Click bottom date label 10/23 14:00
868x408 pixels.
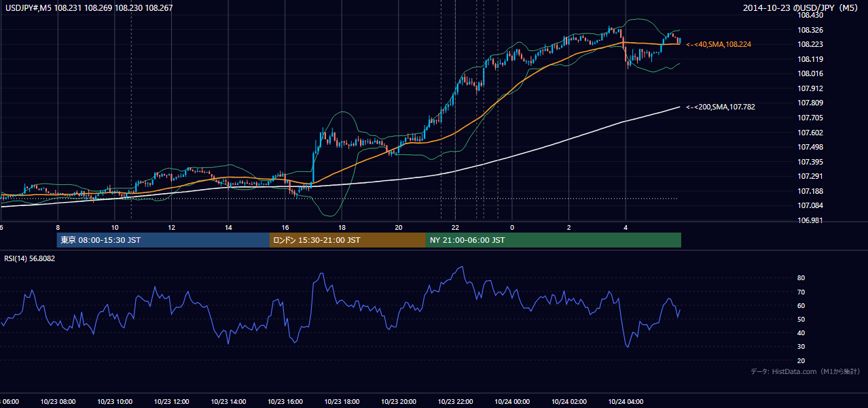(228, 402)
